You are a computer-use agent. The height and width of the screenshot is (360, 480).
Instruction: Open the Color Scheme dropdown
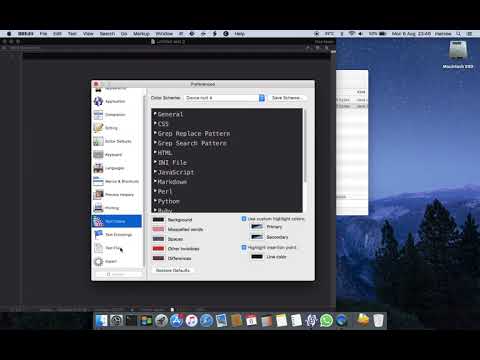pos(225,98)
